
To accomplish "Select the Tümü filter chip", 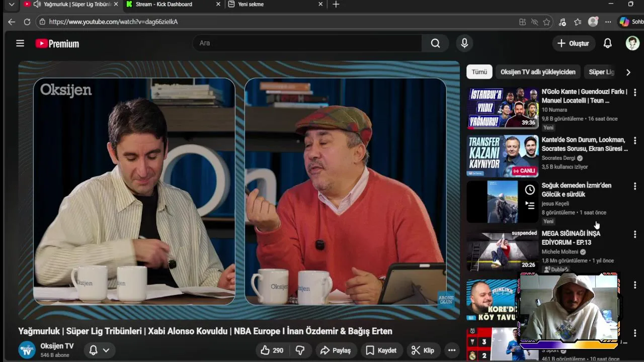I will (x=479, y=72).
